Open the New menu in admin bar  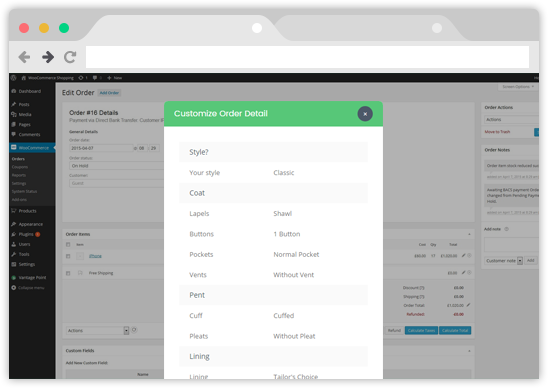coord(115,78)
